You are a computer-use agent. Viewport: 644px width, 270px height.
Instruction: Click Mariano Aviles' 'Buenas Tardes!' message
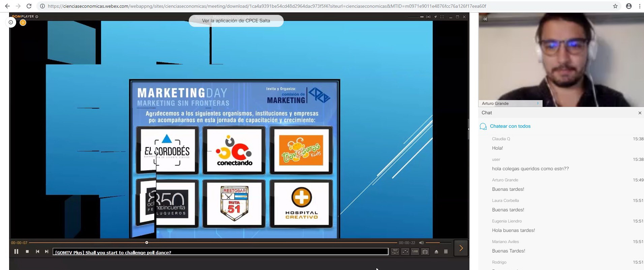click(x=509, y=251)
